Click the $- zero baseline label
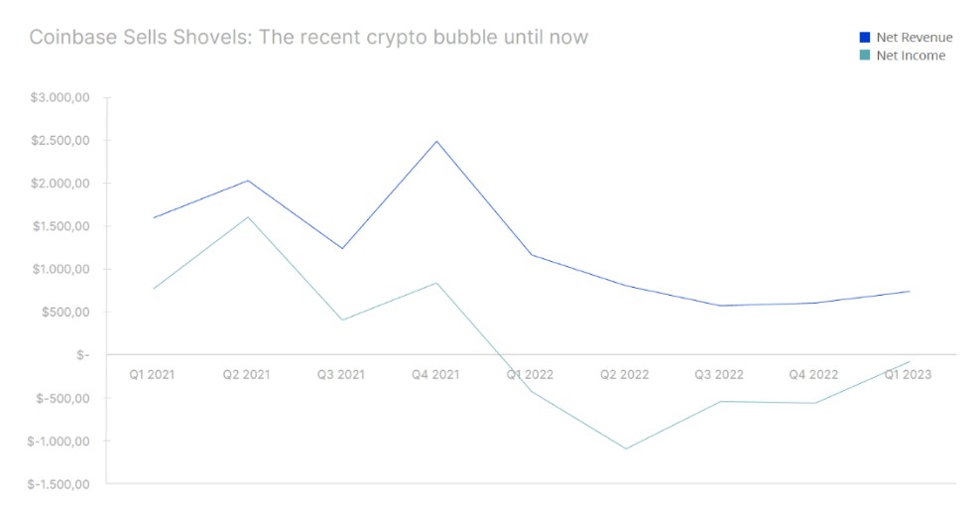This screenshot has height=507, width=980. click(82, 355)
